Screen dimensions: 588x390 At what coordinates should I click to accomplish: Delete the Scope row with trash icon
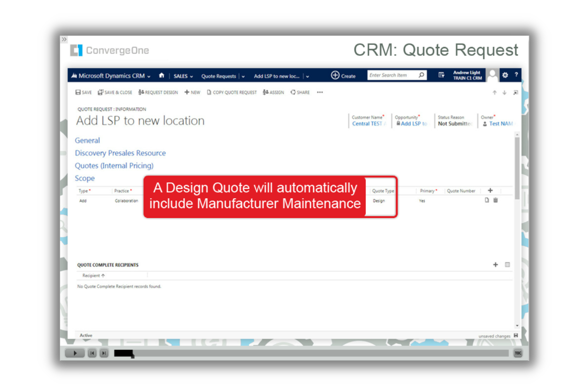click(x=496, y=200)
